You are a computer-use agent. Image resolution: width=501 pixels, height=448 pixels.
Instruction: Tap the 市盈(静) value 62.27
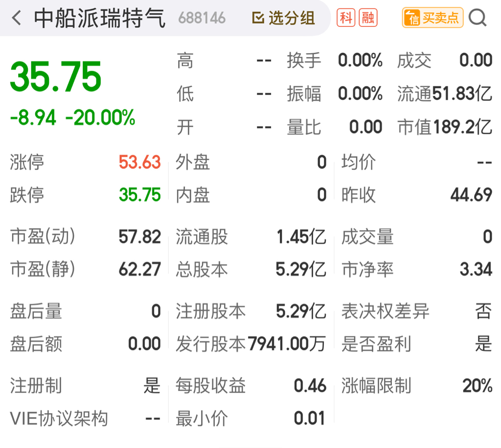point(139,269)
